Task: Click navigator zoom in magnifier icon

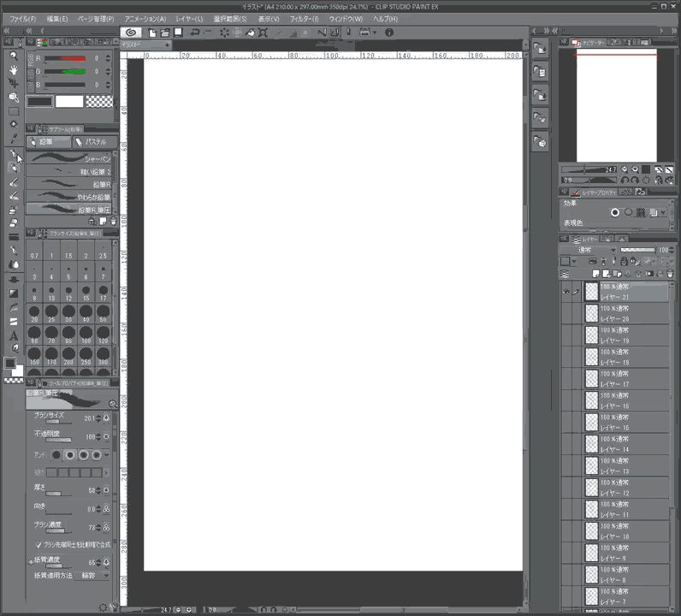Action: pyautogui.click(x=635, y=169)
